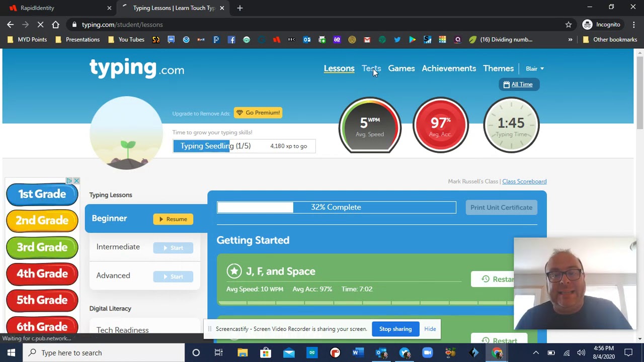Open the Class Scoreboard link
644x362 pixels.
(524, 182)
